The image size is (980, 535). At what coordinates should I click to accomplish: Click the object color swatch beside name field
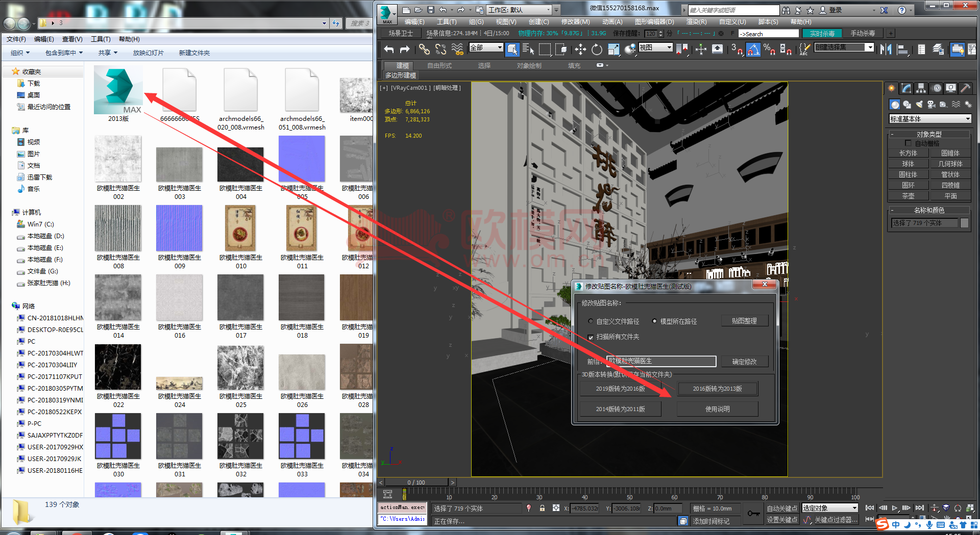964,223
